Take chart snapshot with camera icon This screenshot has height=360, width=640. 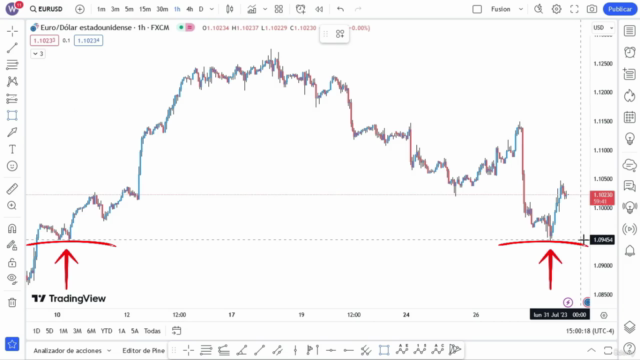tap(592, 9)
